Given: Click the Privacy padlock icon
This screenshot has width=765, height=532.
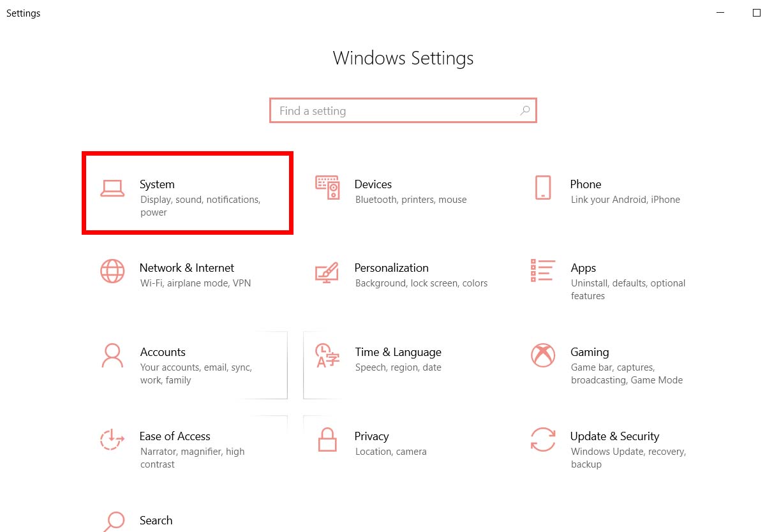Looking at the screenshot, I should click(x=327, y=440).
